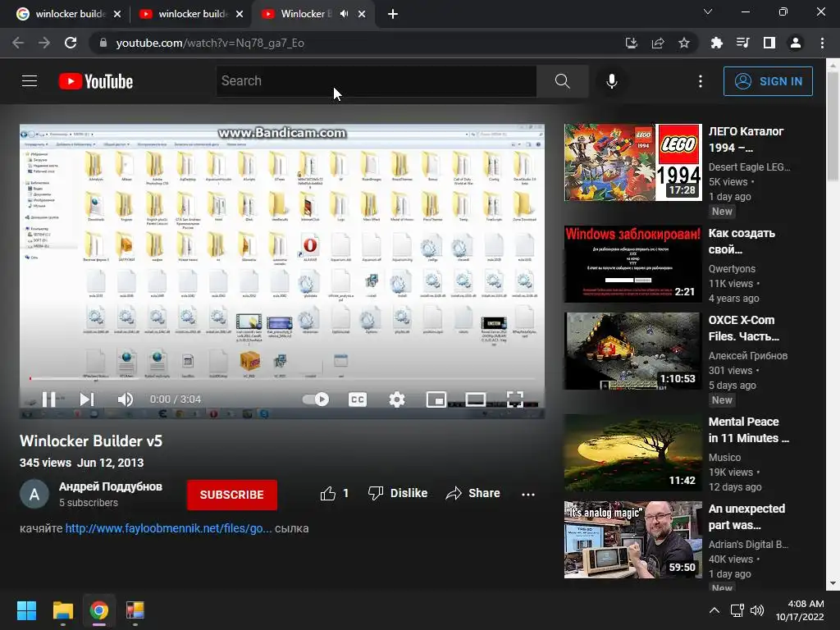The height and width of the screenshot is (630, 840).
Task: Toggle autoplay switch in player
Action: tap(316, 399)
